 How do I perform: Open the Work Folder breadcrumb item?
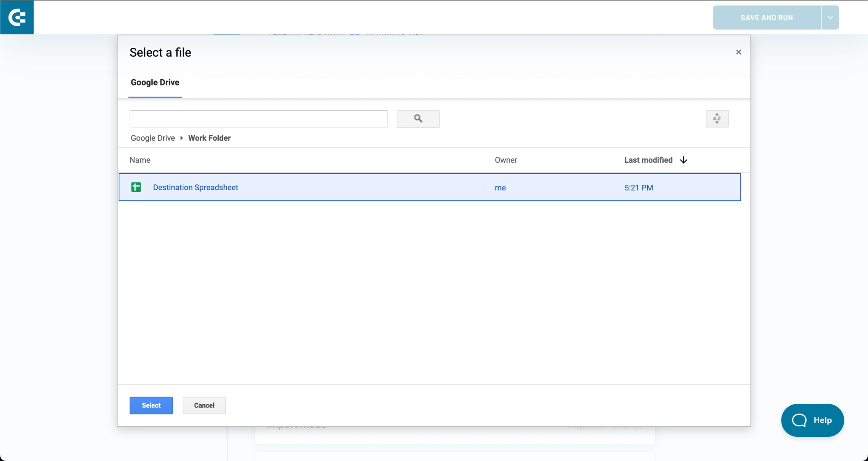point(209,138)
